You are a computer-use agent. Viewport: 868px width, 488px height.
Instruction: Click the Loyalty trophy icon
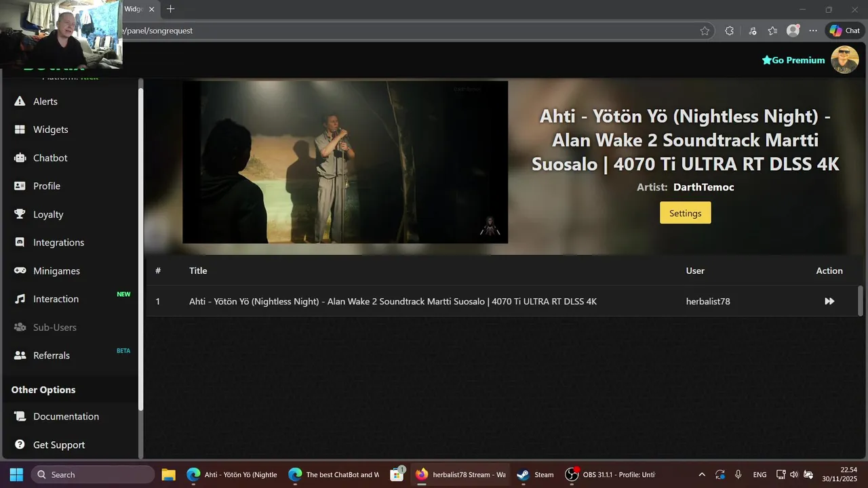tap(20, 214)
